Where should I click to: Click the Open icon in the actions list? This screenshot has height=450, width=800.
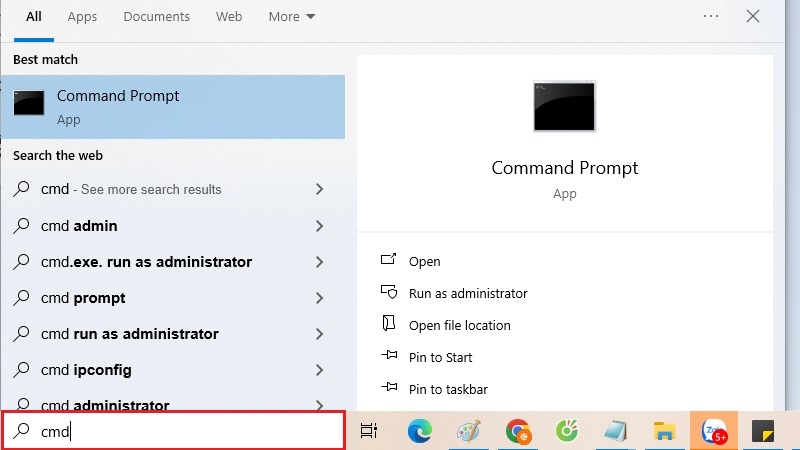[388, 260]
